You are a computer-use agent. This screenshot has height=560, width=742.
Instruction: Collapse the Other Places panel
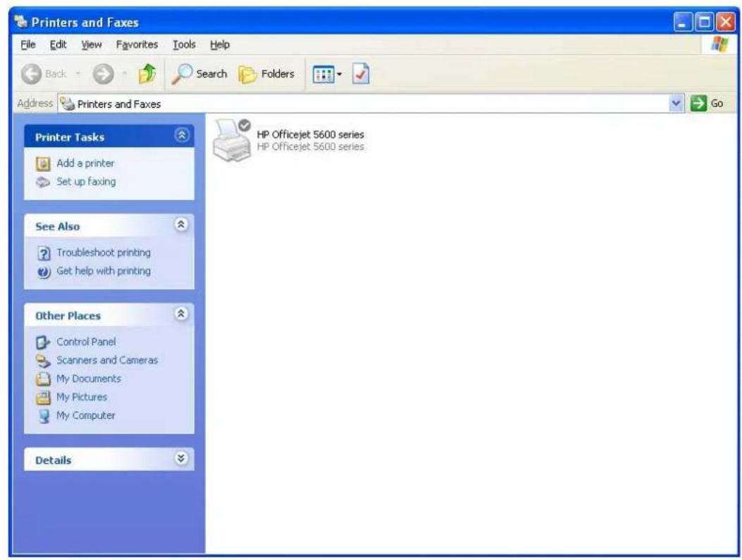(x=181, y=314)
